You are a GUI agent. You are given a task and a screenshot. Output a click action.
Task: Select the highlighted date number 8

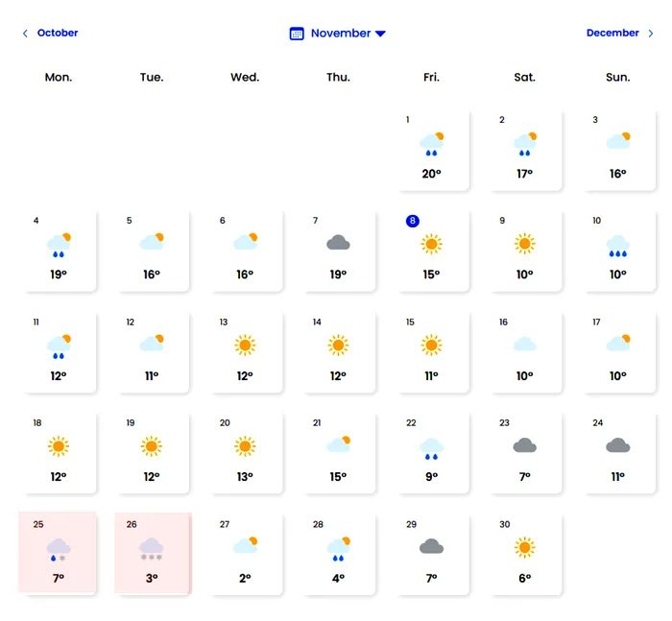(412, 221)
